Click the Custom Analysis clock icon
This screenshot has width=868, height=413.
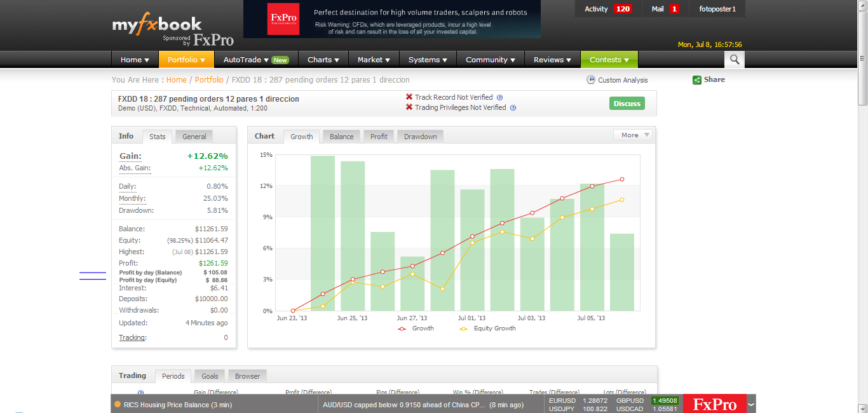[x=591, y=80]
